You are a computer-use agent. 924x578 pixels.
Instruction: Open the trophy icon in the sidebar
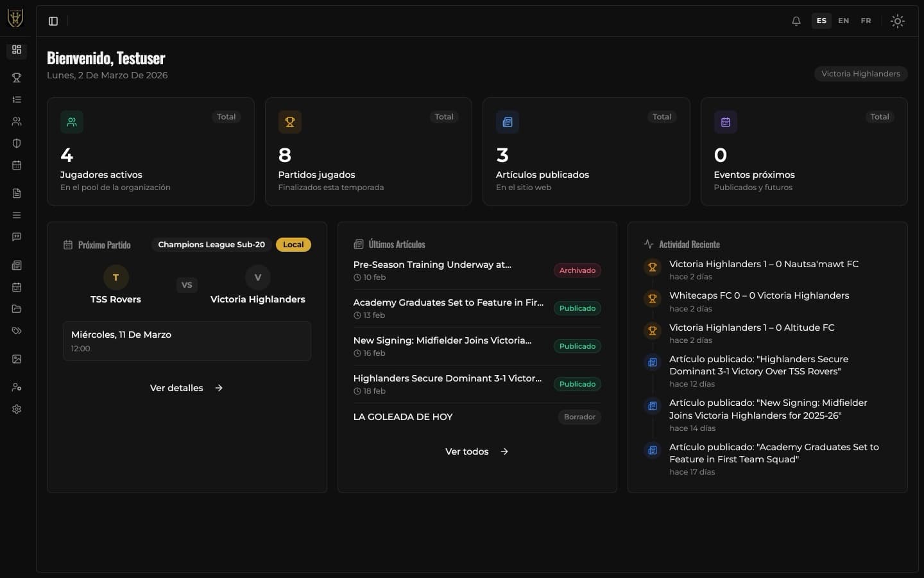tap(17, 78)
